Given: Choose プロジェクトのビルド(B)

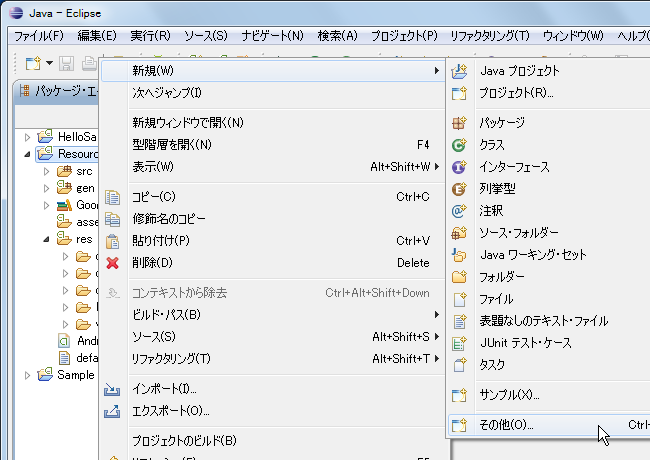Looking at the screenshot, I should [x=273, y=441].
